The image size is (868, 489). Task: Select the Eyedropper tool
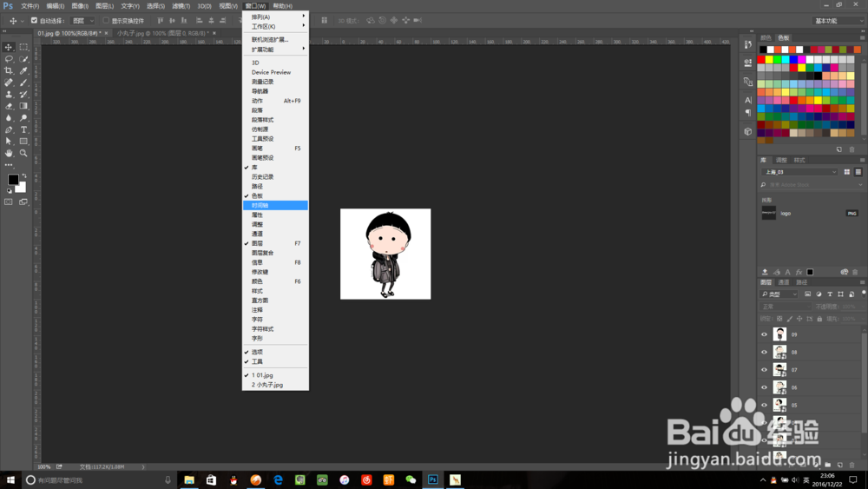(x=23, y=71)
